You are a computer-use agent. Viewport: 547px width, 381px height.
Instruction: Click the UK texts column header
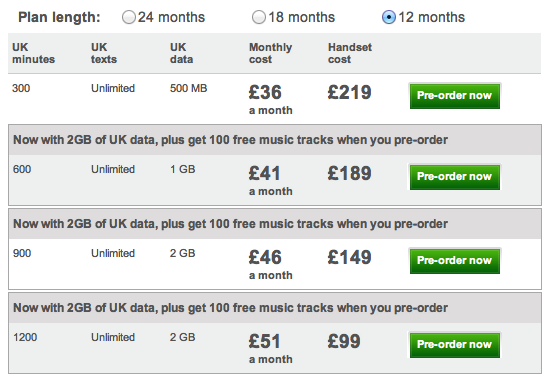[x=104, y=53]
